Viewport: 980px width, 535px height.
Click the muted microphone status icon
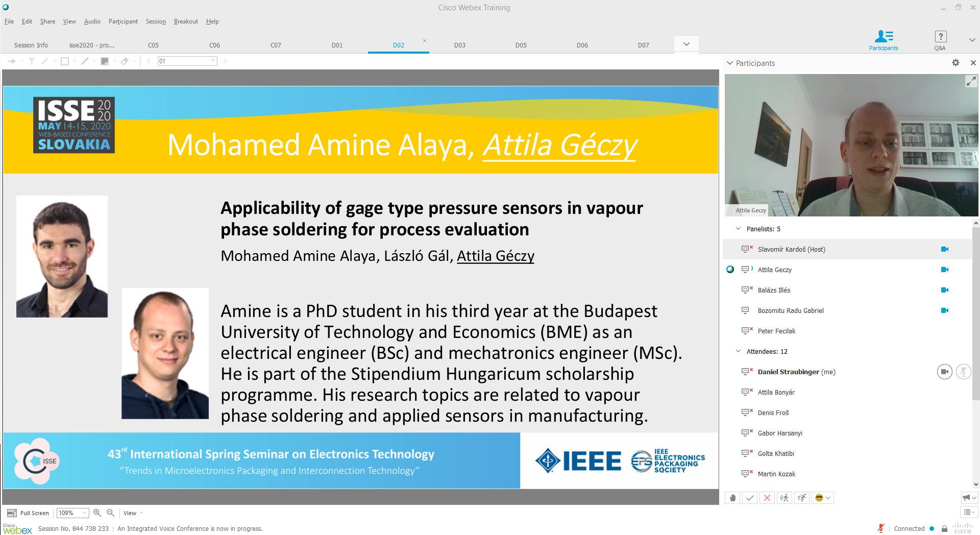pos(881,528)
